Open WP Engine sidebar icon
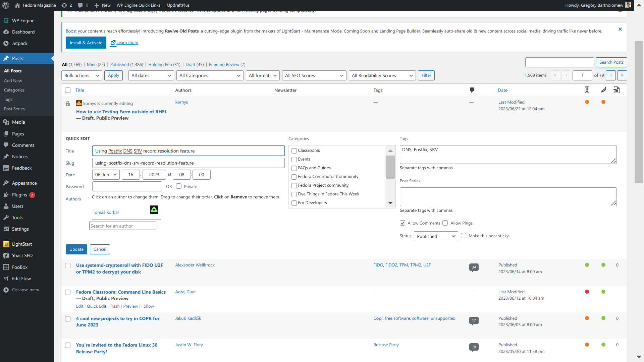Viewport: 644px width, 362px height. (x=6, y=20)
